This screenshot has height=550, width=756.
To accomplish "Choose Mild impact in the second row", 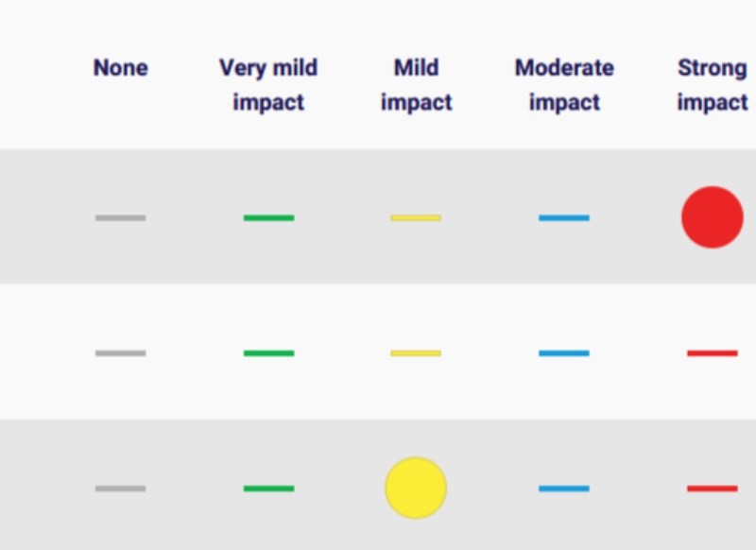I will pyautogui.click(x=416, y=353).
